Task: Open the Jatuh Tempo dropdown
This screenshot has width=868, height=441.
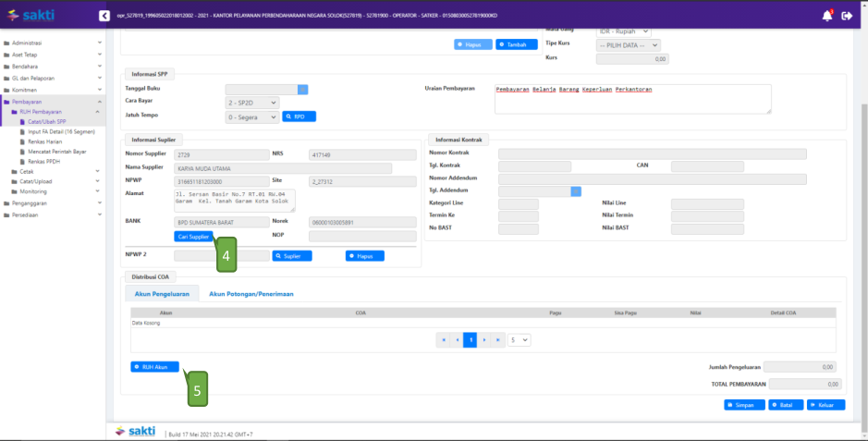Action: coord(251,117)
